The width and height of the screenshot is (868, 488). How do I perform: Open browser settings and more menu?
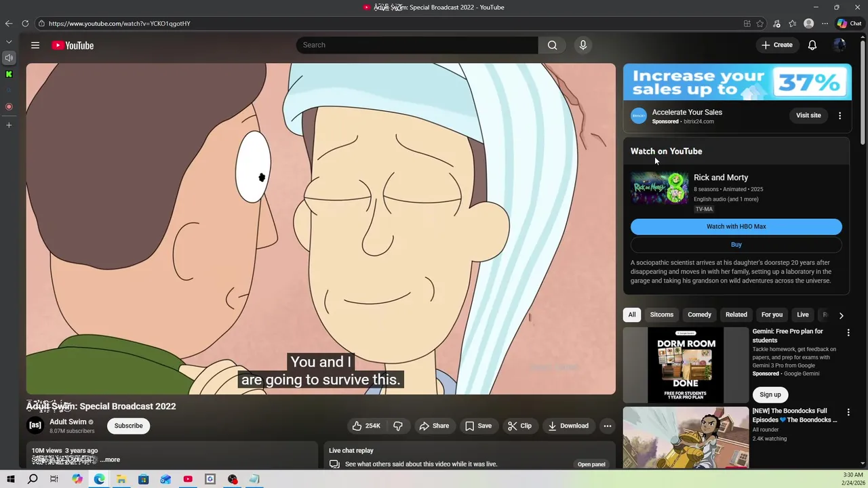coord(825,23)
